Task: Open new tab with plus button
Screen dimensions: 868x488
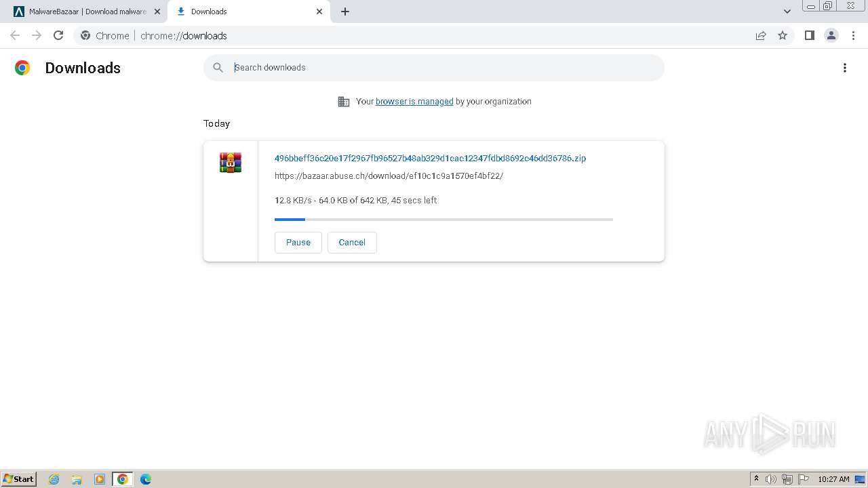Action: pos(345,12)
